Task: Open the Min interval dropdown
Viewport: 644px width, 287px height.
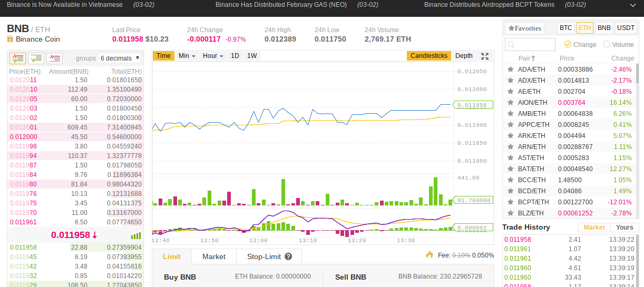Action: (187, 56)
